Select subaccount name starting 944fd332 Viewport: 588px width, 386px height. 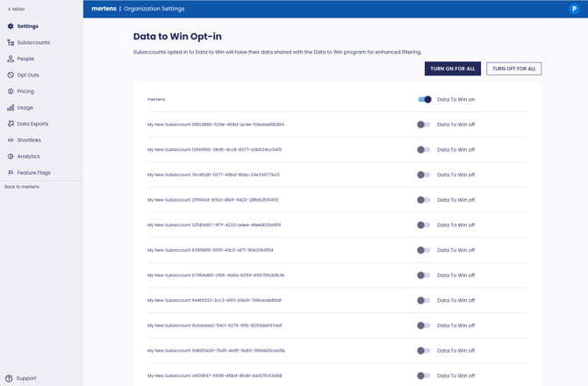pyautogui.click(x=214, y=300)
